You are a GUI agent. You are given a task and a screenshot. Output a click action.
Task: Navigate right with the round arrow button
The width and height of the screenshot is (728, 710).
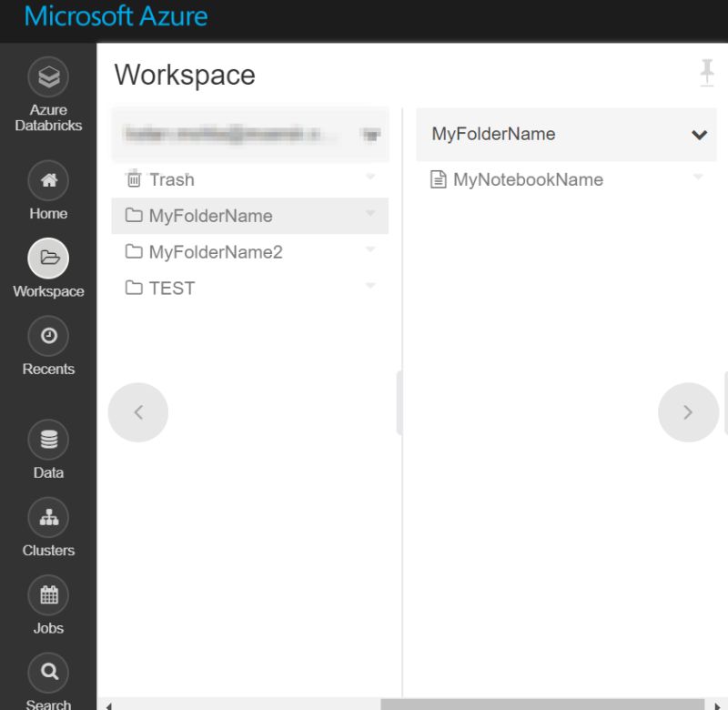click(x=688, y=412)
